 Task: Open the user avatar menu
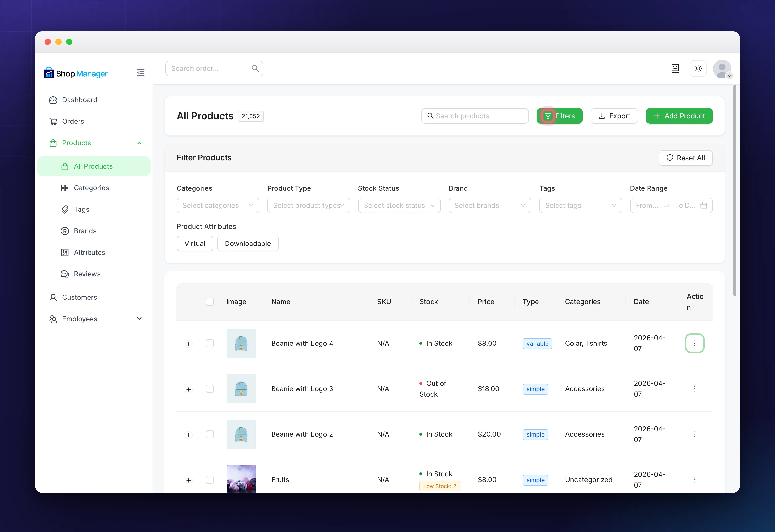(x=722, y=69)
